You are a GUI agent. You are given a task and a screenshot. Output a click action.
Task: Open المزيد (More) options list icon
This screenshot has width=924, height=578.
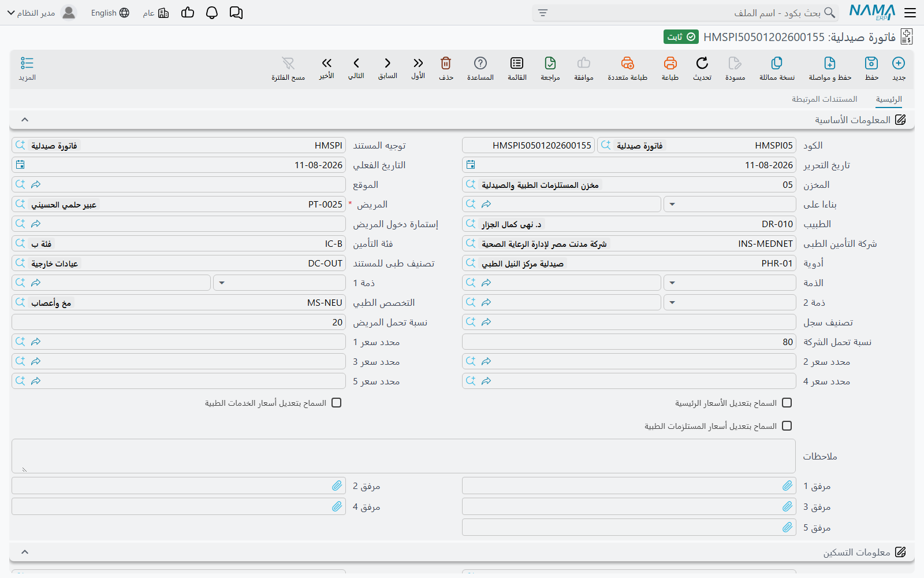pyautogui.click(x=27, y=63)
